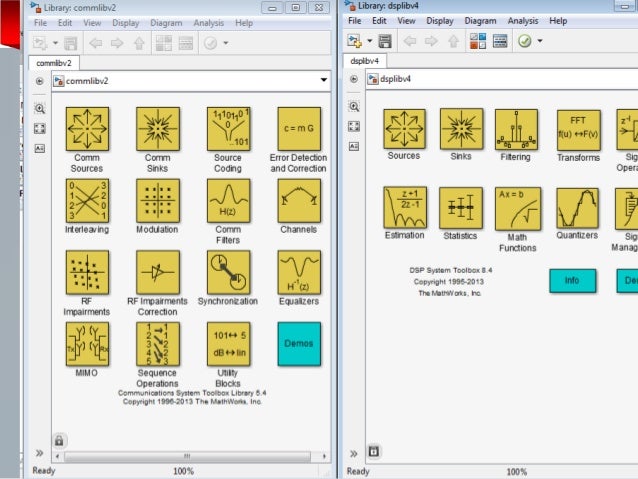Viewport: 638px width, 479px height.
Task: Open the RF Impairments block
Action: [x=87, y=272]
